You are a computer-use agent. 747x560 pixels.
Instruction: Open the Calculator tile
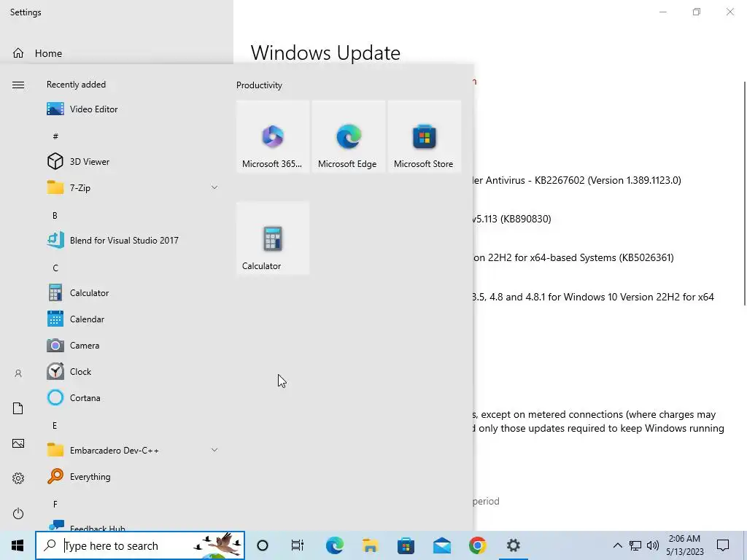click(x=273, y=238)
